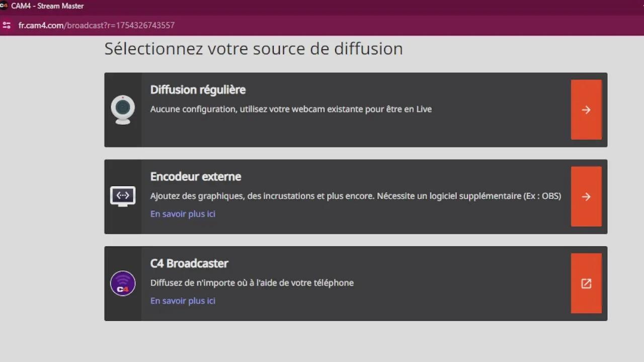Open site information icon in address bar
The image size is (644, 362).
[7, 25]
